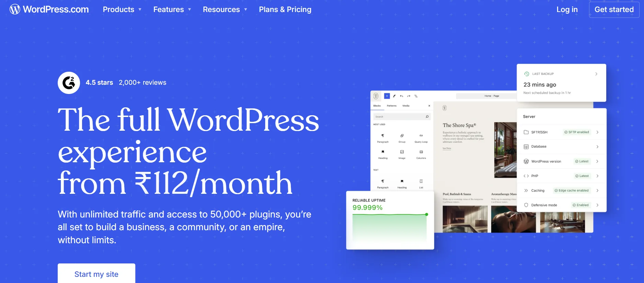Image resolution: width=644 pixels, height=283 pixels.
Task: Click the Start my site button
Action: click(x=97, y=274)
